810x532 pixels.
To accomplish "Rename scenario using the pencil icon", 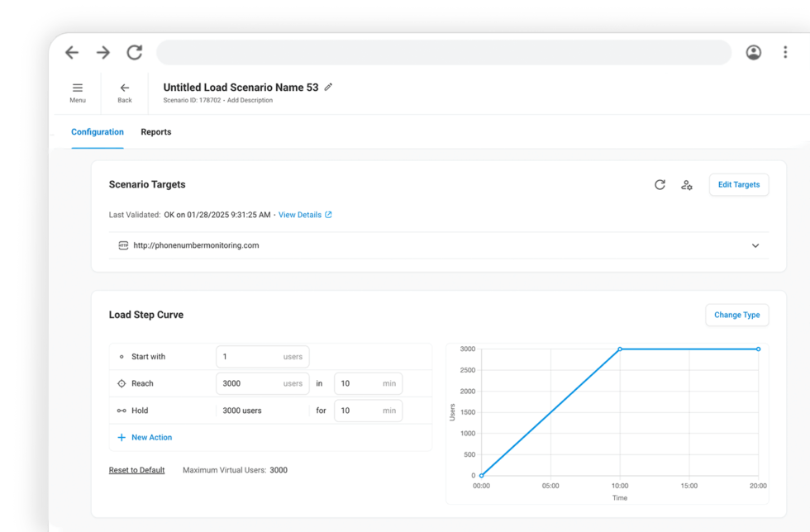I will tap(328, 87).
